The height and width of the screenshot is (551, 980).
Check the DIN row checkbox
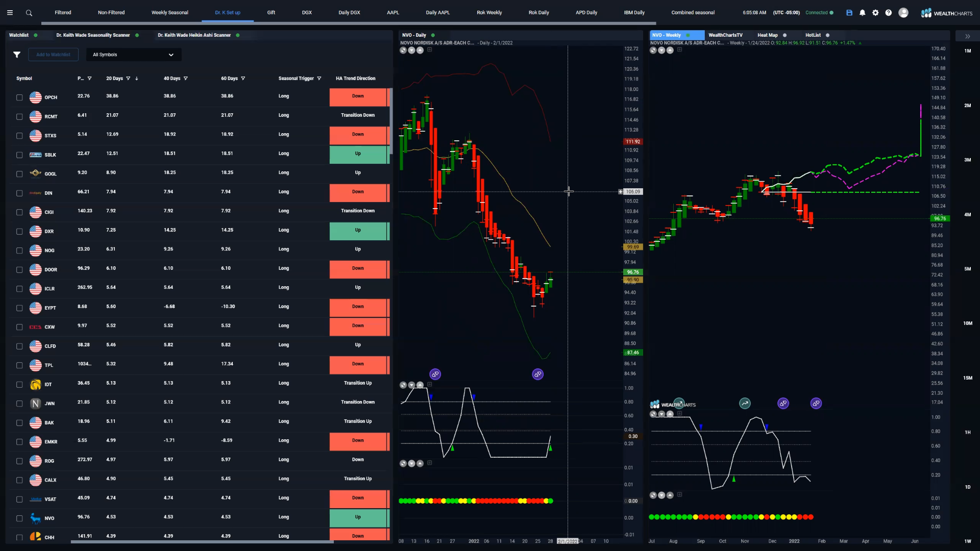pos(19,193)
